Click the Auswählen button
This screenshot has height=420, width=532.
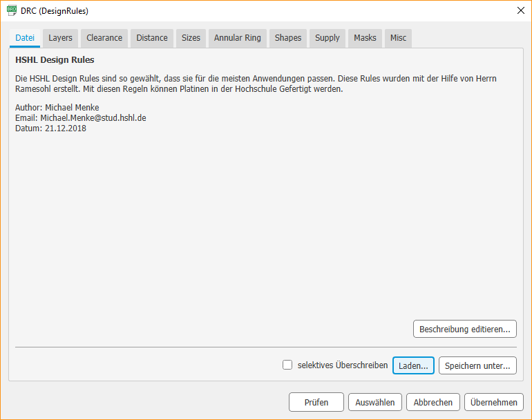(375, 403)
